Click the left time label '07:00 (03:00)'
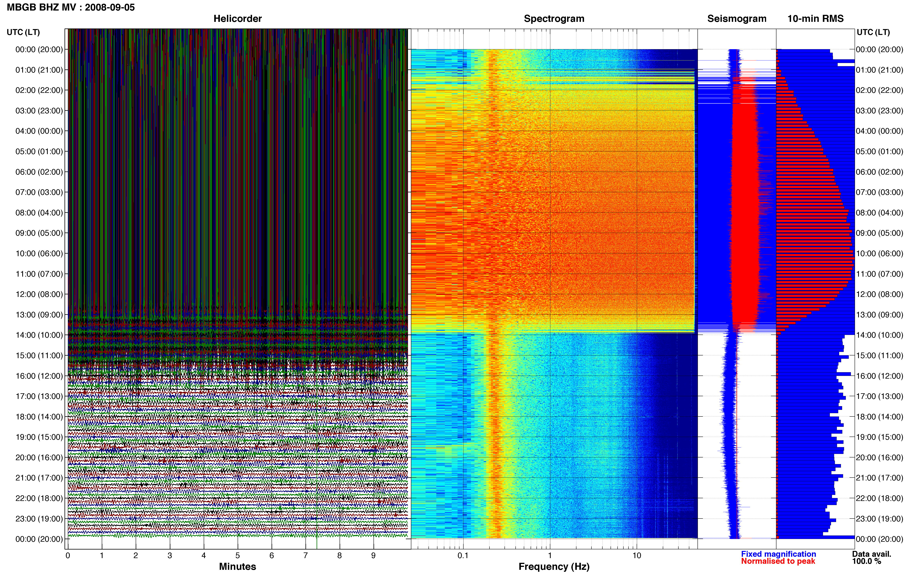The width and height of the screenshot is (924, 578). pyautogui.click(x=39, y=192)
